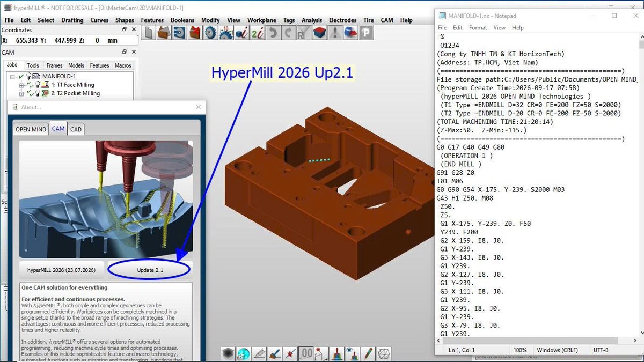
Task: Open the OPEN MIND tab in About dialog
Action: pos(31,129)
